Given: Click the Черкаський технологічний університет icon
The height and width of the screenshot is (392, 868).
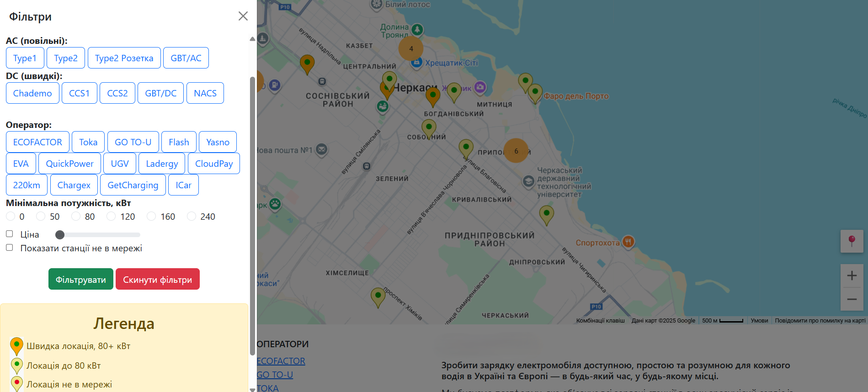Looking at the screenshot, I should pos(528,181).
